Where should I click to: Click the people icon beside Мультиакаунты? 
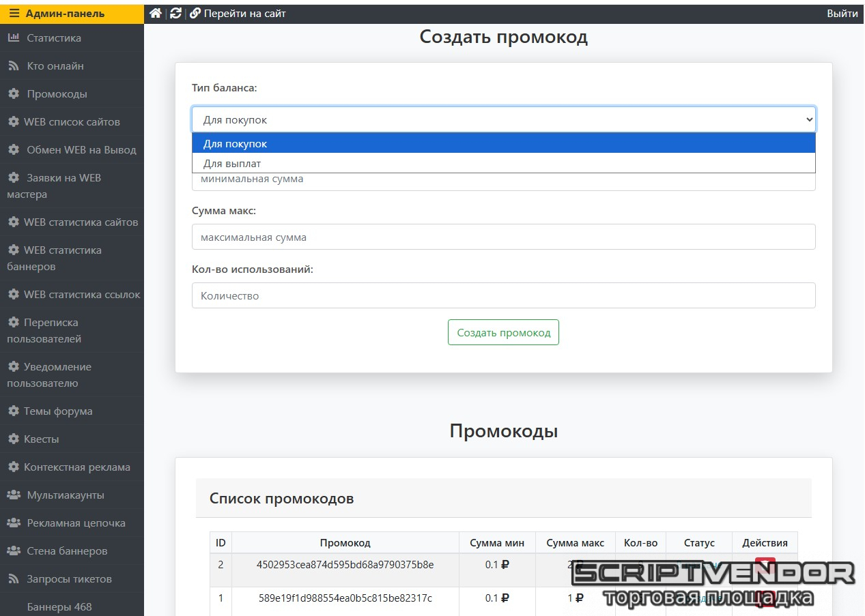tap(14, 495)
